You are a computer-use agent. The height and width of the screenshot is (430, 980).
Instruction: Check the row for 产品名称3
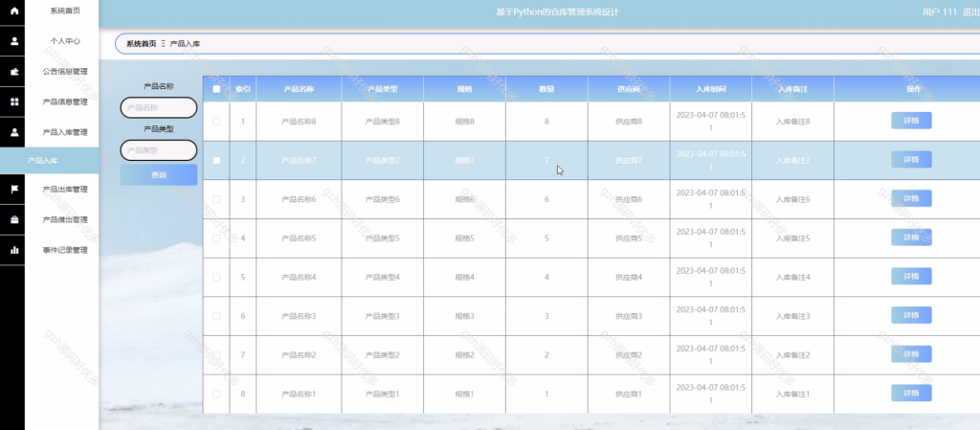coord(216,316)
